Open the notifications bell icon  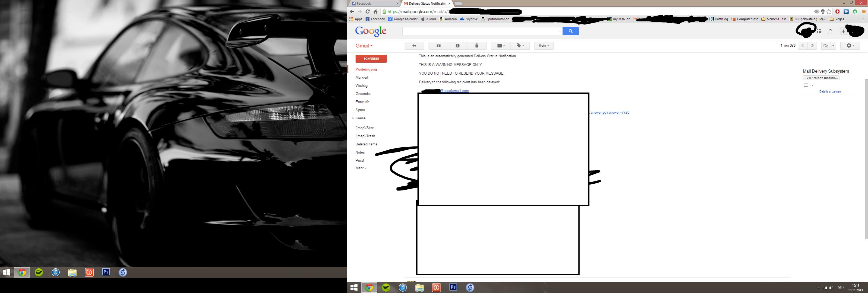pos(830,31)
